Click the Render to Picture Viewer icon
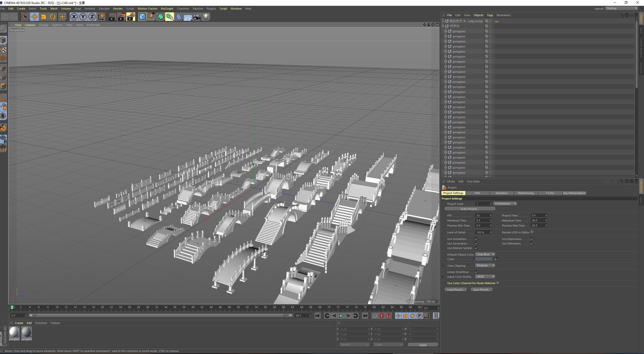The height and width of the screenshot is (354, 644). (121, 17)
